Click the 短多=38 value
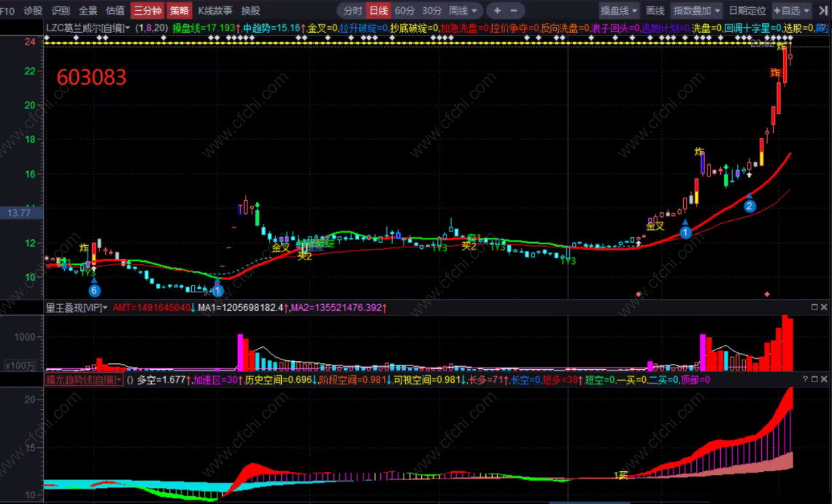Screen dimensions: 832x504 pos(562,380)
